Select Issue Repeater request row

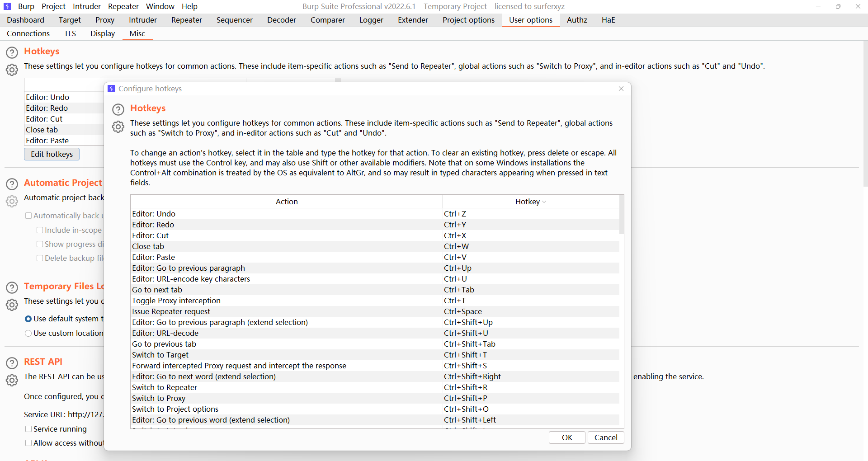[x=375, y=311]
